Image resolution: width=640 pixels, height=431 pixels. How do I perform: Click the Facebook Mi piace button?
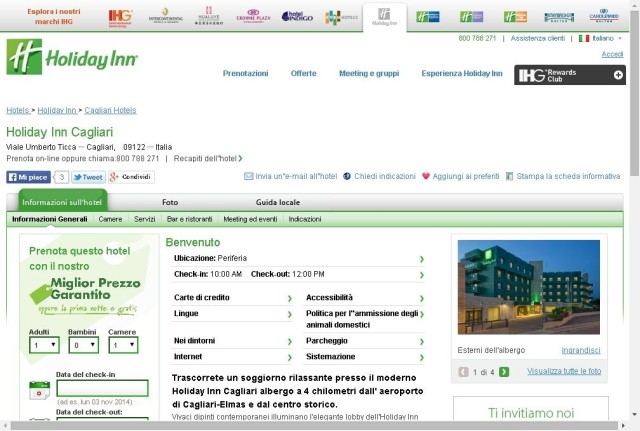click(x=29, y=177)
